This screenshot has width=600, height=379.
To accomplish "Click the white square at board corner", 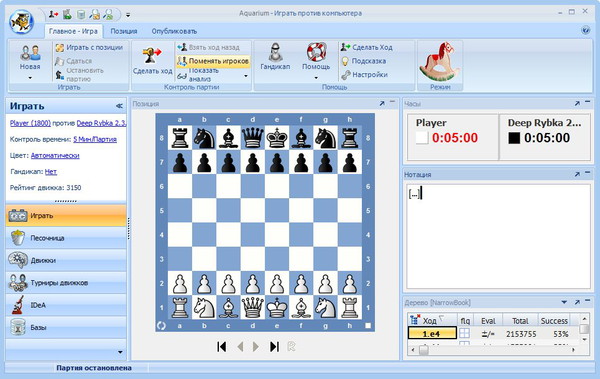I will pyautogui.click(x=368, y=326).
